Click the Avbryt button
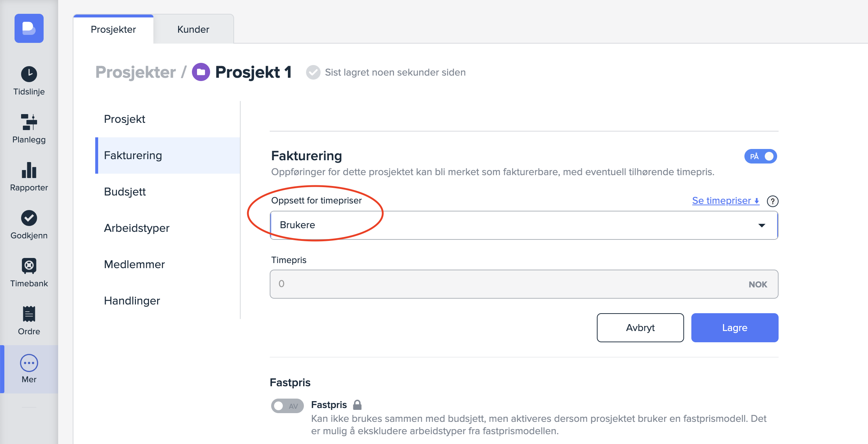 (640, 328)
